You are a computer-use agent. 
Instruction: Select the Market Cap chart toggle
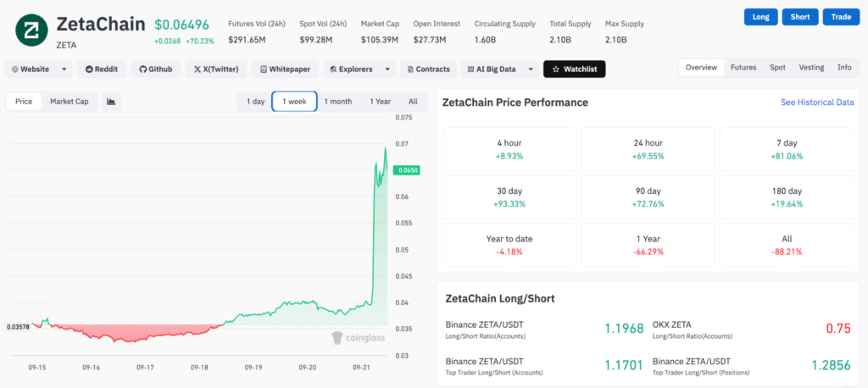click(70, 102)
